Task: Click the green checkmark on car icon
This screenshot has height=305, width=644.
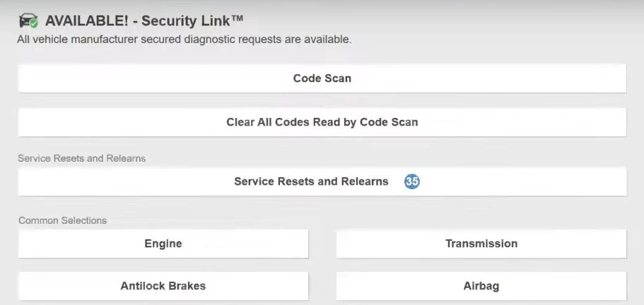Action: (x=33, y=24)
